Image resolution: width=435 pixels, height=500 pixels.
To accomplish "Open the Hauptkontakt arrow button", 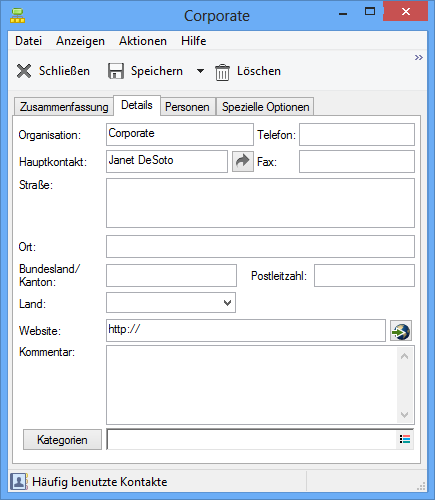I will (243, 162).
